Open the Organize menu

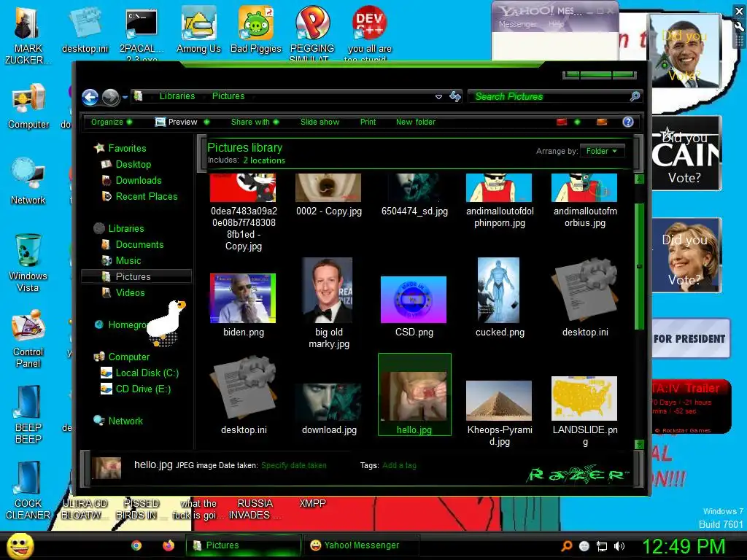click(112, 122)
